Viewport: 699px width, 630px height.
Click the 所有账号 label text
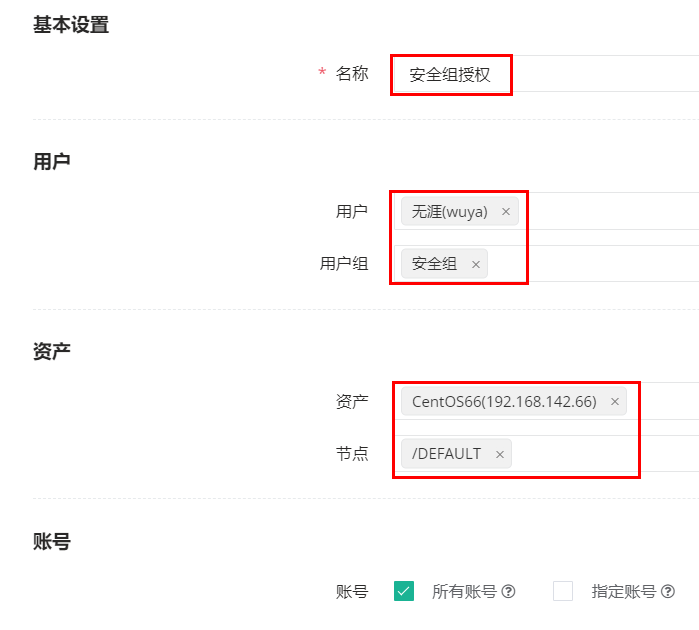464,592
